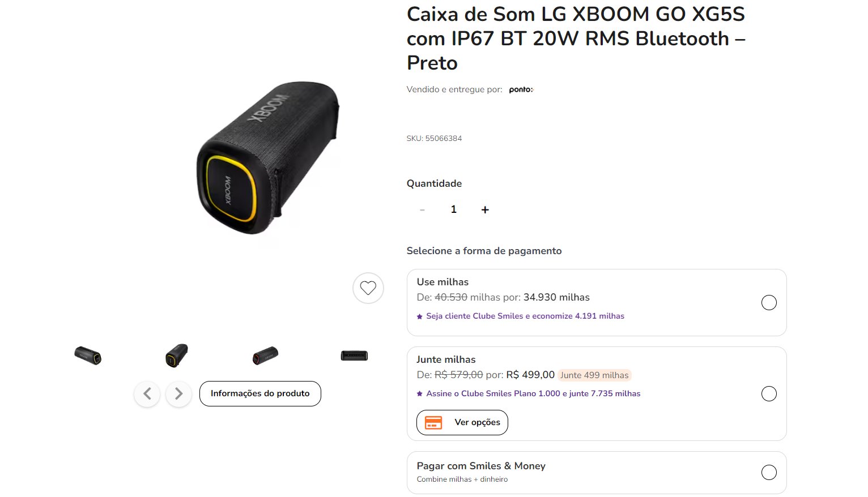Click Assine o Clube Smiles Plano 1.000 link
The height and width of the screenshot is (497, 868).
click(x=533, y=393)
